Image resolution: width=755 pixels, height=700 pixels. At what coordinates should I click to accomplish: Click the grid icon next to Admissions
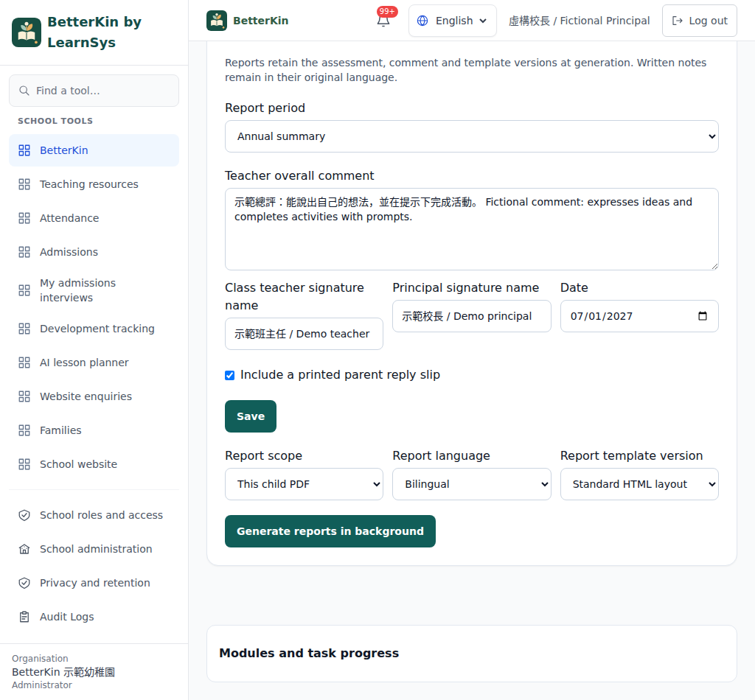tap(24, 252)
